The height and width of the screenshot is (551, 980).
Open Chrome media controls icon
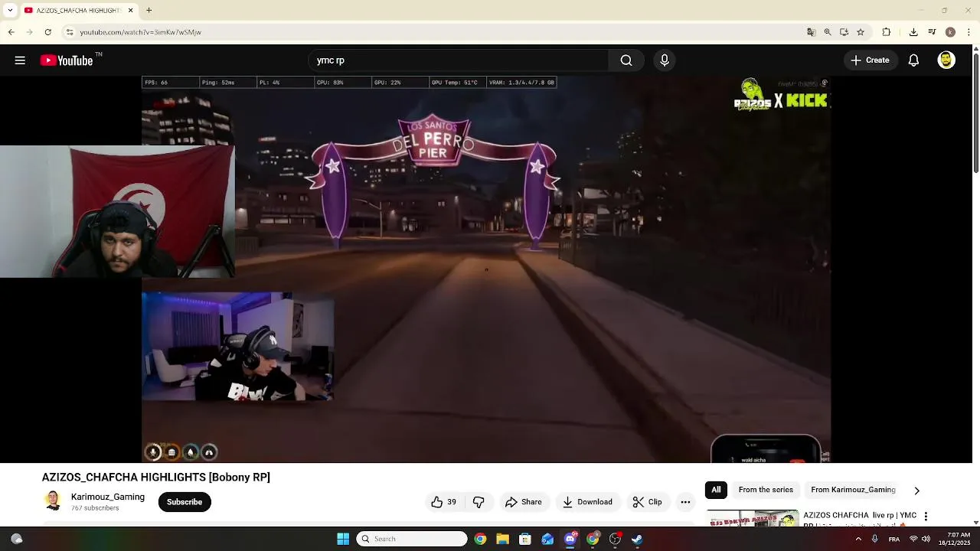click(932, 32)
